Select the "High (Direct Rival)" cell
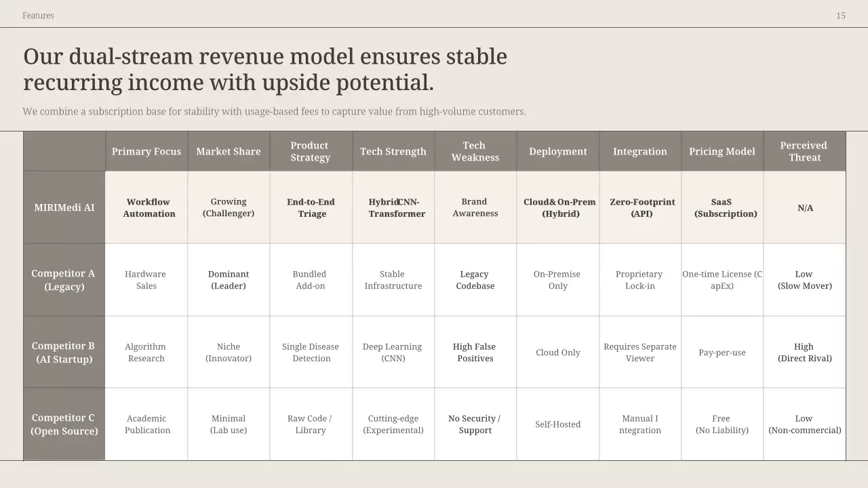The height and width of the screenshot is (488, 868). (804, 352)
